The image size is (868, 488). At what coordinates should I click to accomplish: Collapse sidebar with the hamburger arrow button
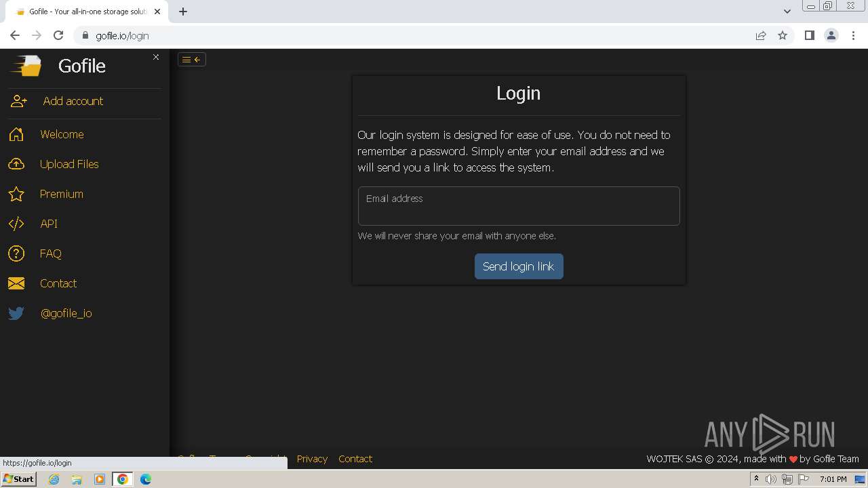[192, 60]
